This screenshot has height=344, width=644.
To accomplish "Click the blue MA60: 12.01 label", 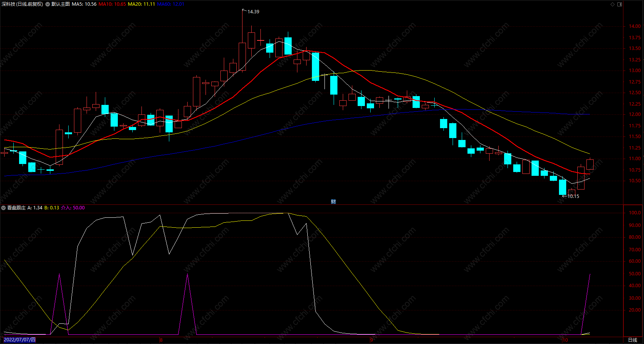I will pyautogui.click(x=171, y=4).
